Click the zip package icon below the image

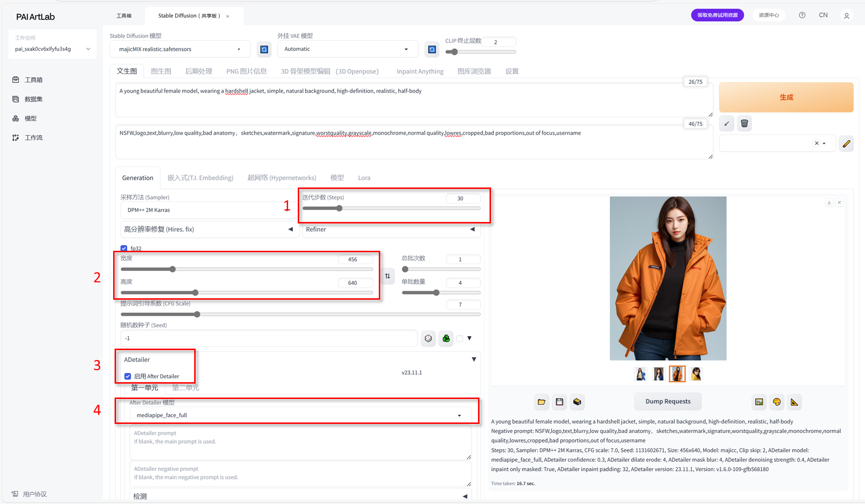click(577, 402)
